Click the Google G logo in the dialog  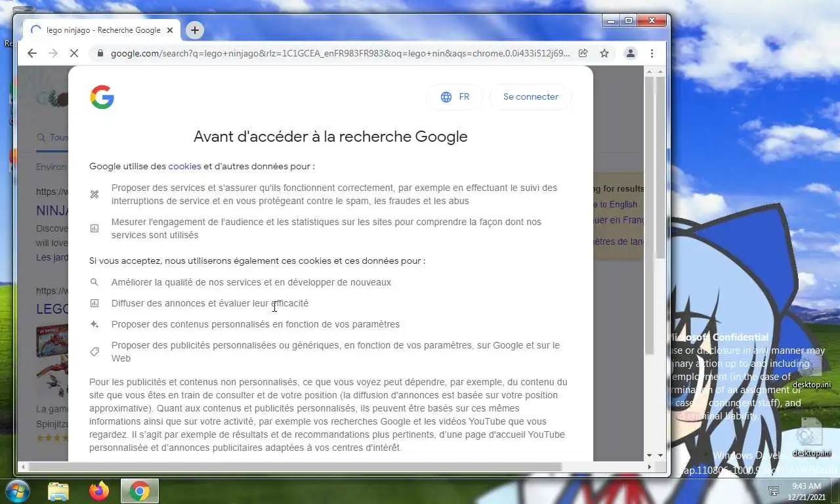(102, 97)
